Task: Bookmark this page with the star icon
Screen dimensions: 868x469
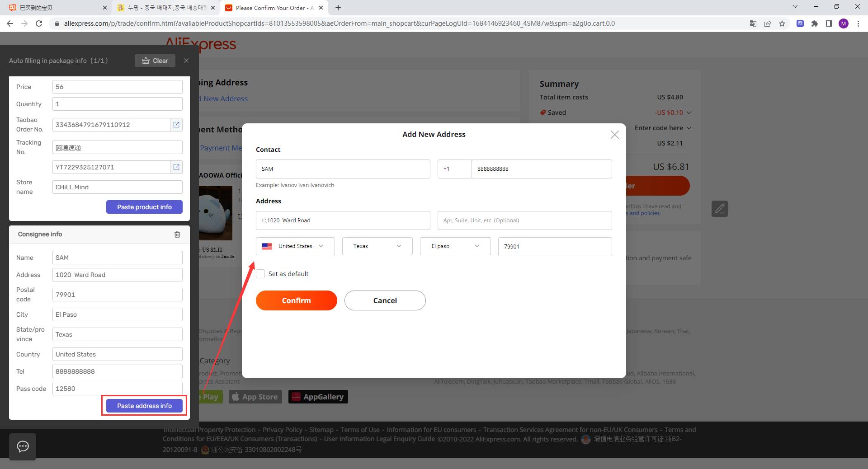Action: point(782,23)
